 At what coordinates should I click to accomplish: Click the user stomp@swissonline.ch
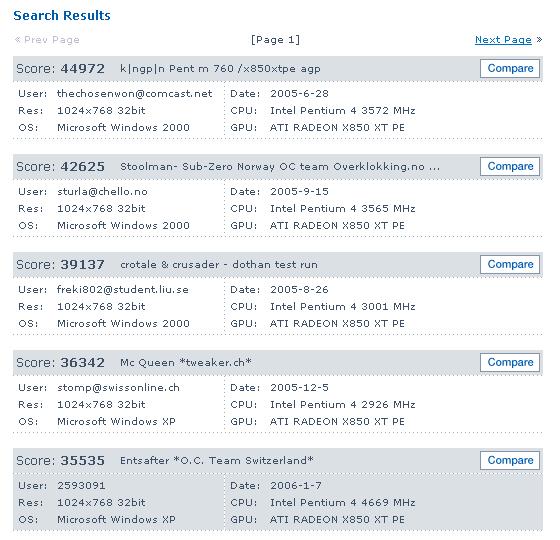click(x=118, y=388)
